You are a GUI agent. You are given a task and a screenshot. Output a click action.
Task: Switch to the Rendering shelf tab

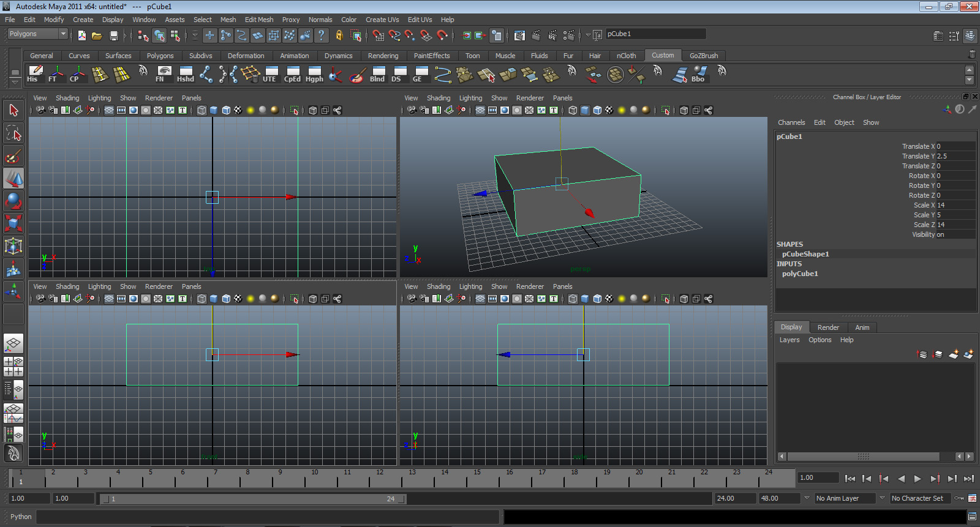pos(383,56)
